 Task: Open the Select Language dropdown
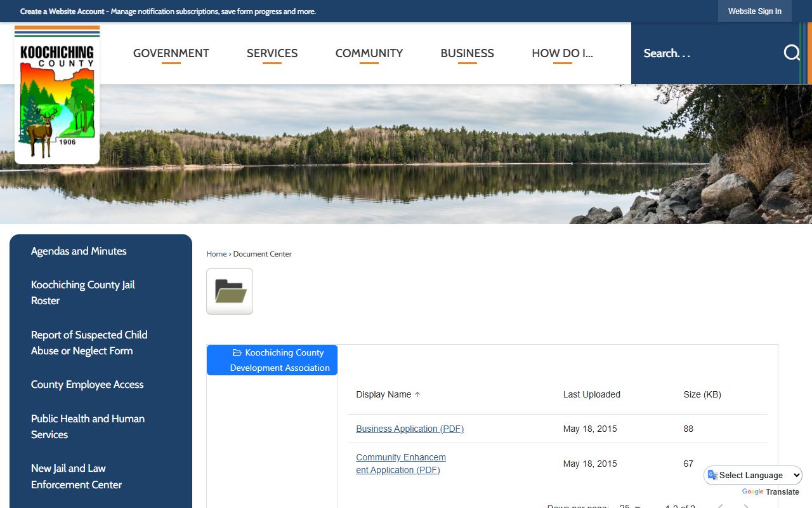pos(754,475)
